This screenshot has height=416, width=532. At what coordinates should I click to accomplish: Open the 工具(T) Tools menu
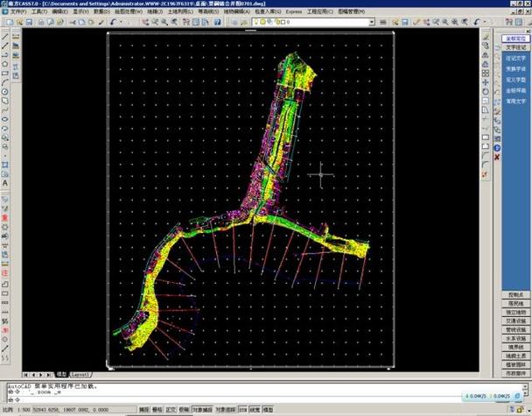point(39,11)
